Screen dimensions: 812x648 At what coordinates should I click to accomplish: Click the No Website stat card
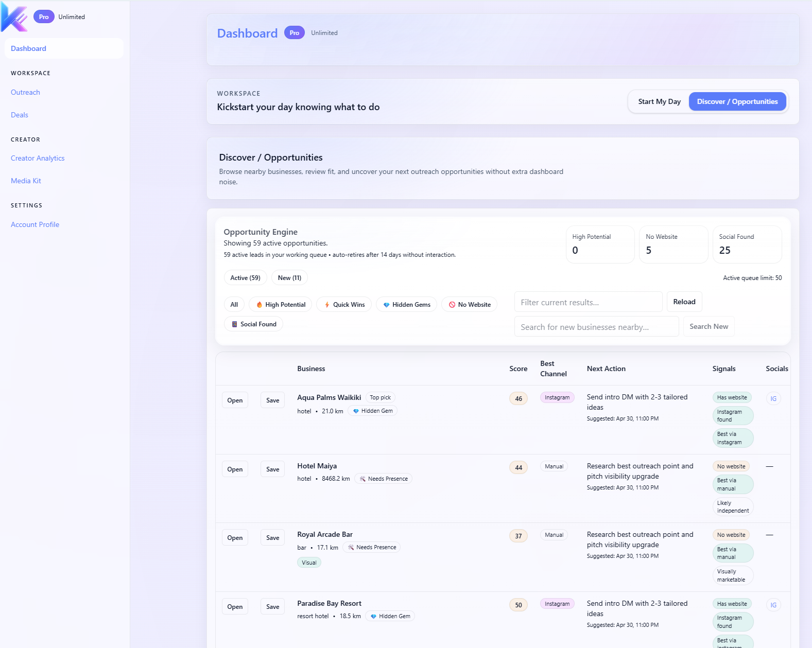(x=673, y=244)
